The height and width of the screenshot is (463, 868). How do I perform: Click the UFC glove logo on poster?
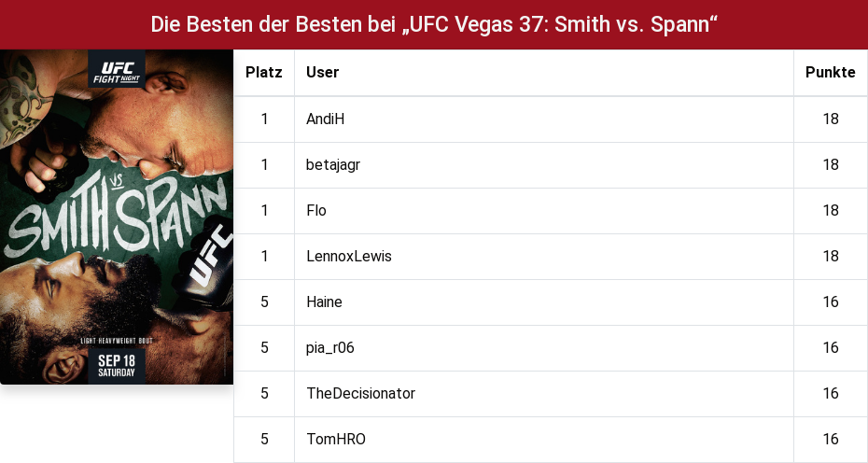(210, 258)
